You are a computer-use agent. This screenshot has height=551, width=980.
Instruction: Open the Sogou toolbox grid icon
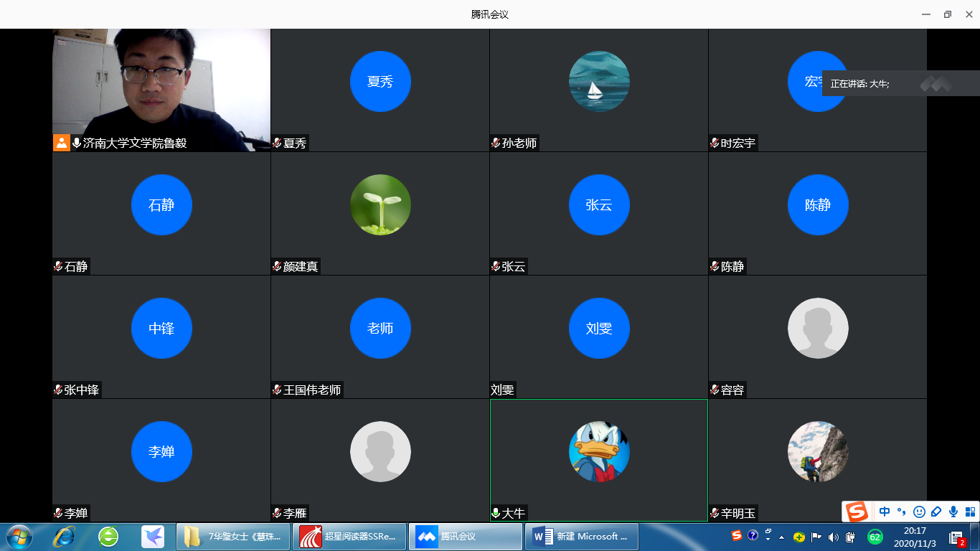pos(970,512)
